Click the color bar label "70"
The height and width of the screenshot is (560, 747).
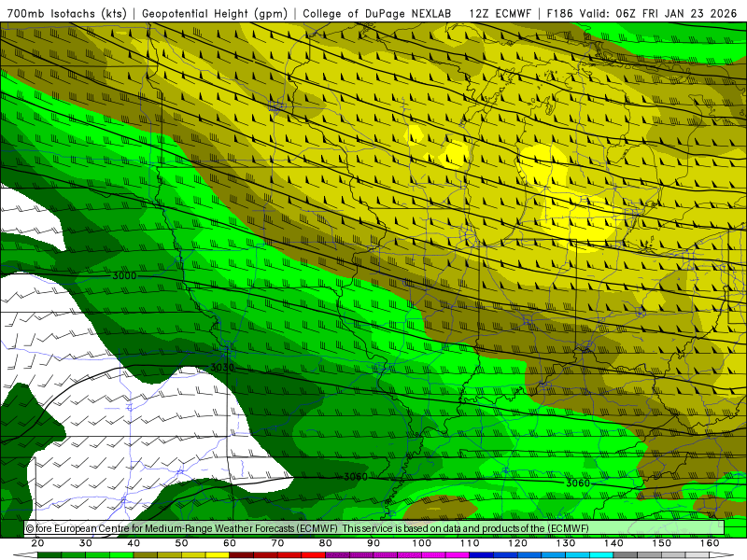277,543
